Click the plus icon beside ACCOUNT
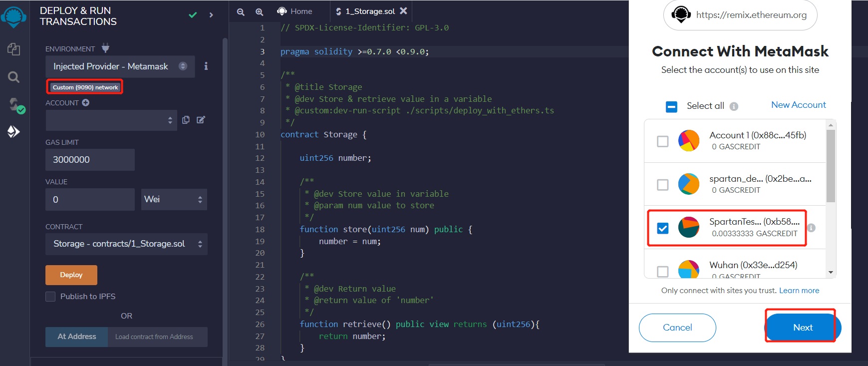 [x=86, y=103]
